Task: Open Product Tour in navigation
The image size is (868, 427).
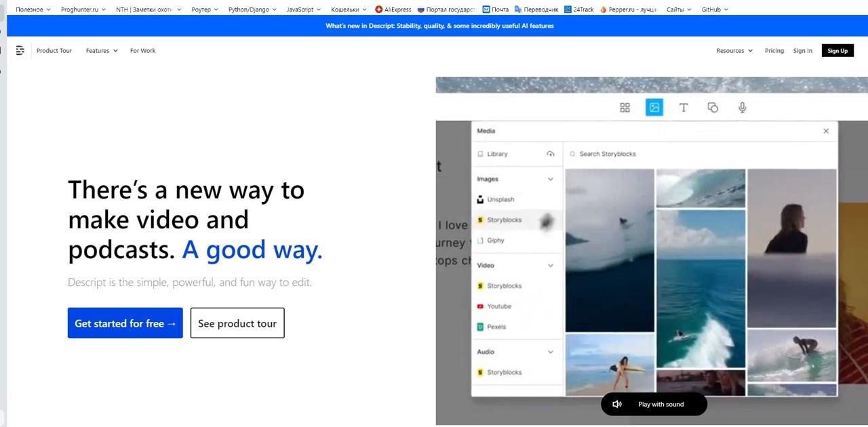Action: [x=54, y=51]
